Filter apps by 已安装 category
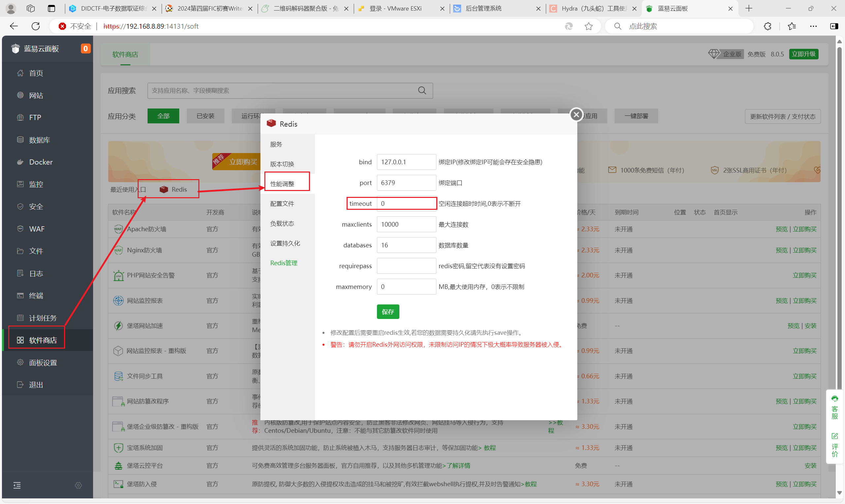The image size is (845, 504). tap(205, 116)
